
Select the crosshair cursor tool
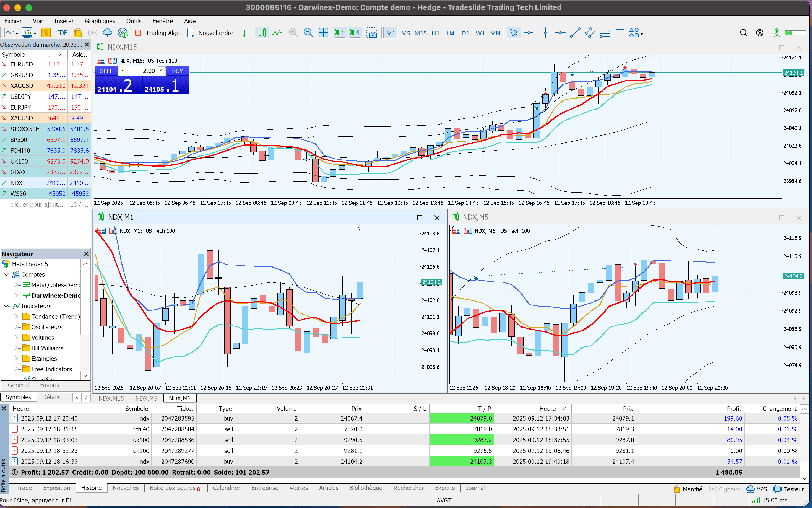(x=529, y=33)
